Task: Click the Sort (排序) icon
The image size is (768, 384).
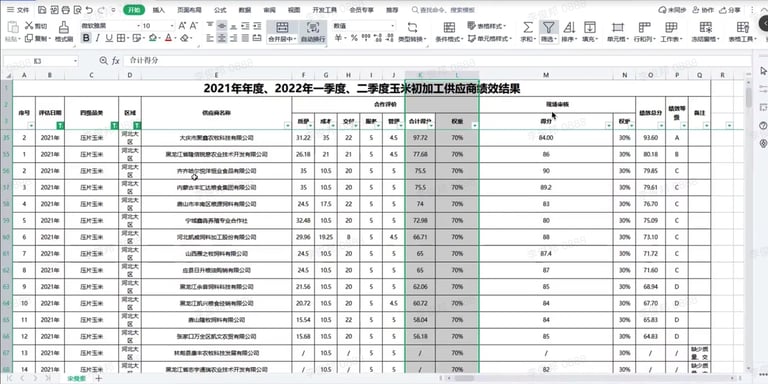Action: [569, 27]
